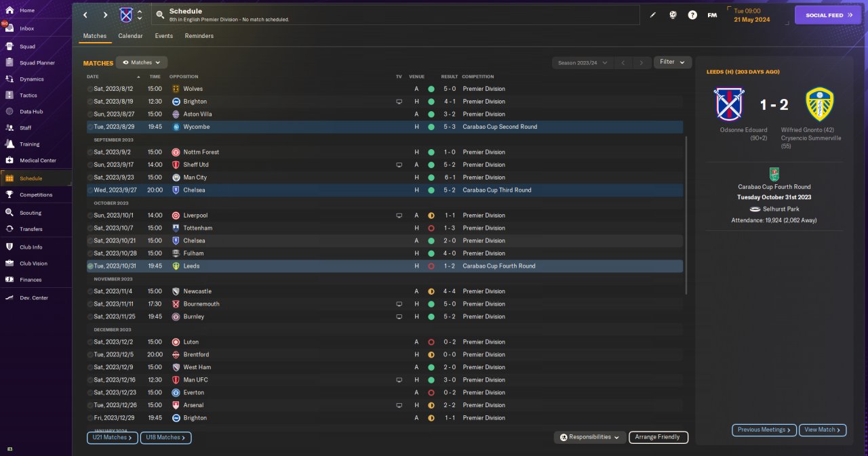Screen dimensions: 868x456
Task: Open the Squad shirt icon
Action: (9, 47)
